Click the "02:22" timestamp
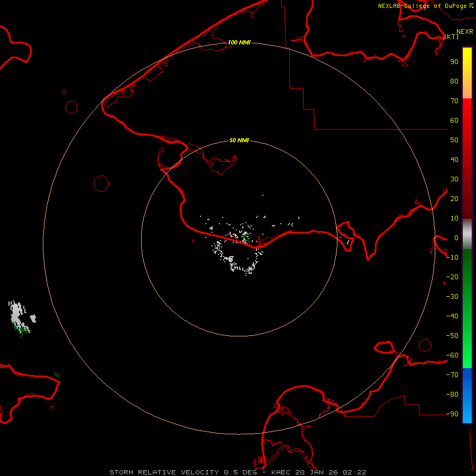The image size is (476, 476). [x=354, y=472]
